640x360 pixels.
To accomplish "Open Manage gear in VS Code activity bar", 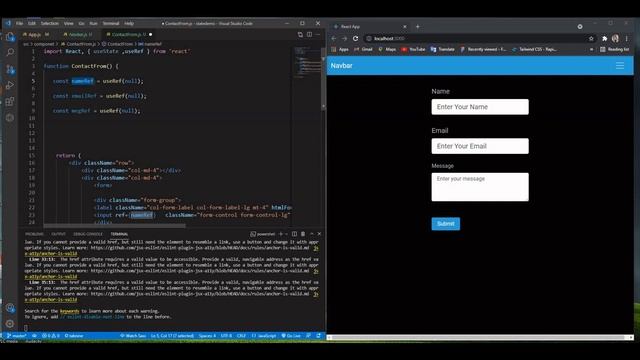I will point(10,324).
